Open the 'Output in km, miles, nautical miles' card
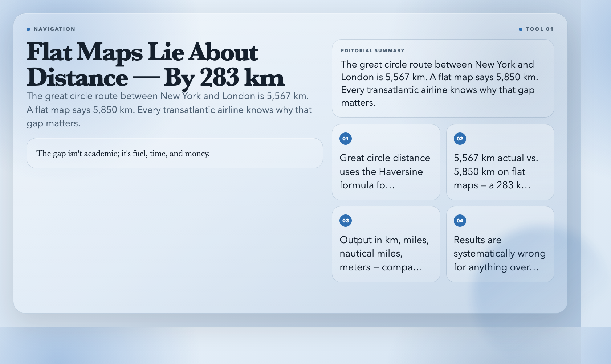This screenshot has height=364, width=611. coord(386,244)
